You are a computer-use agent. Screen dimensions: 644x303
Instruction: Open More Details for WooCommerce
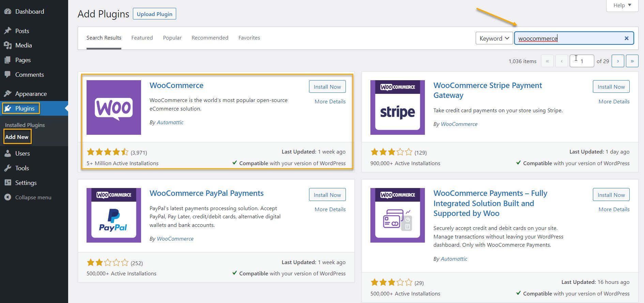[x=330, y=101]
